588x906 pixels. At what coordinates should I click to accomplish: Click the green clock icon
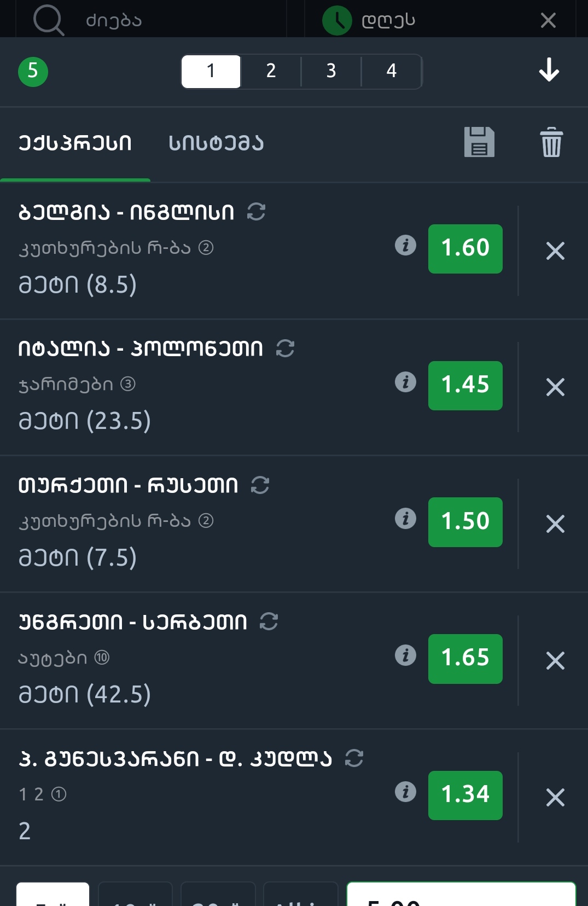(337, 20)
